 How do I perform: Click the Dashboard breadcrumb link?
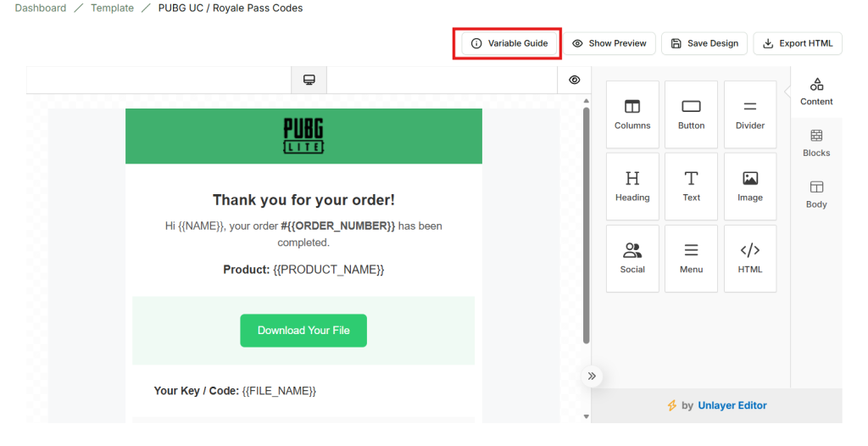41,8
